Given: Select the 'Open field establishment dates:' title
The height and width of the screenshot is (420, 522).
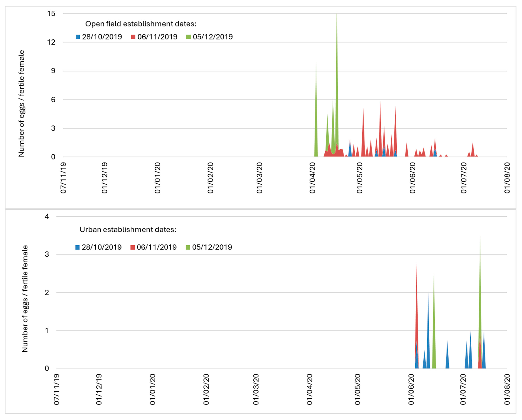Looking at the screenshot, I should [141, 24].
